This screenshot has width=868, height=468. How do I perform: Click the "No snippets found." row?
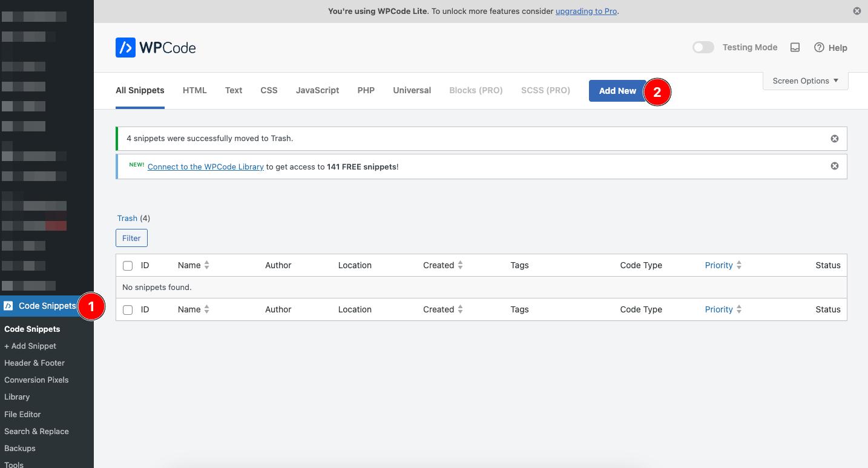click(x=481, y=288)
